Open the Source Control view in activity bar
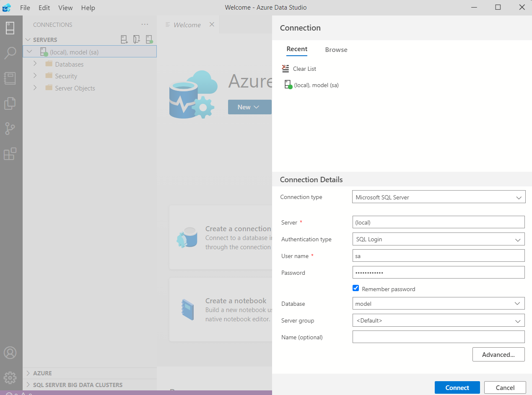Screen dimensions: 532x395 pyautogui.click(x=10, y=129)
